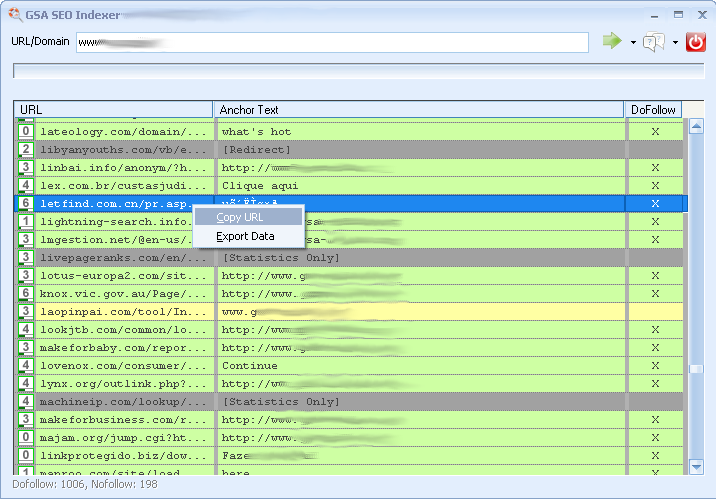Minimize the GSA SEO Indexer window
This screenshot has width=716, height=499.
click(x=654, y=16)
